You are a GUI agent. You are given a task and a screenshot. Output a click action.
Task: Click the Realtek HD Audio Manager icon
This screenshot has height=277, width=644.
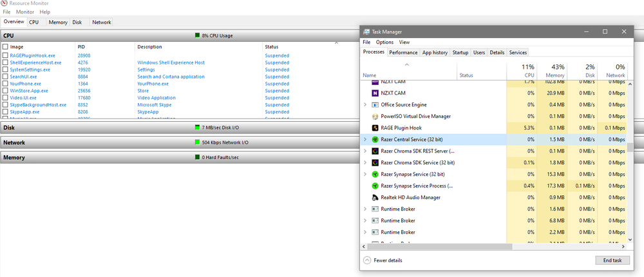click(375, 197)
